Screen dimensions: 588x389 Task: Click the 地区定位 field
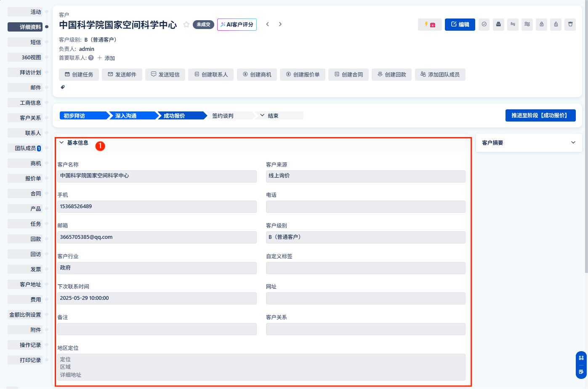click(x=261, y=367)
